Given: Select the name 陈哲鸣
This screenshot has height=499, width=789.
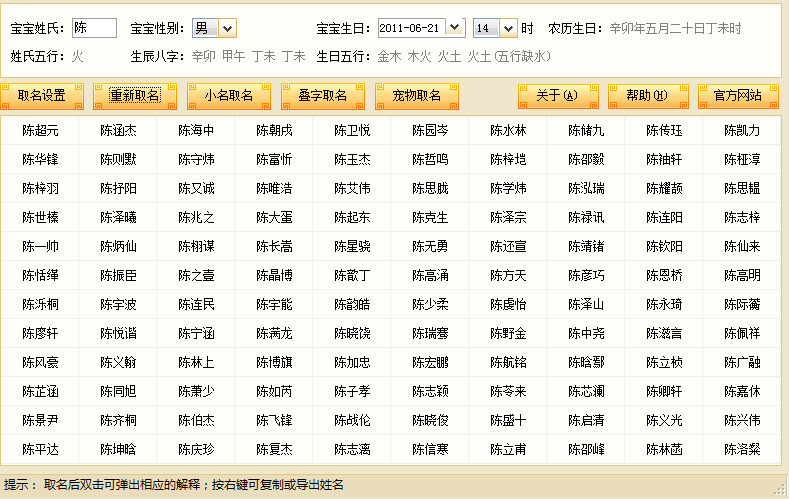Looking at the screenshot, I should pyautogui.click(x=430, y=159).
